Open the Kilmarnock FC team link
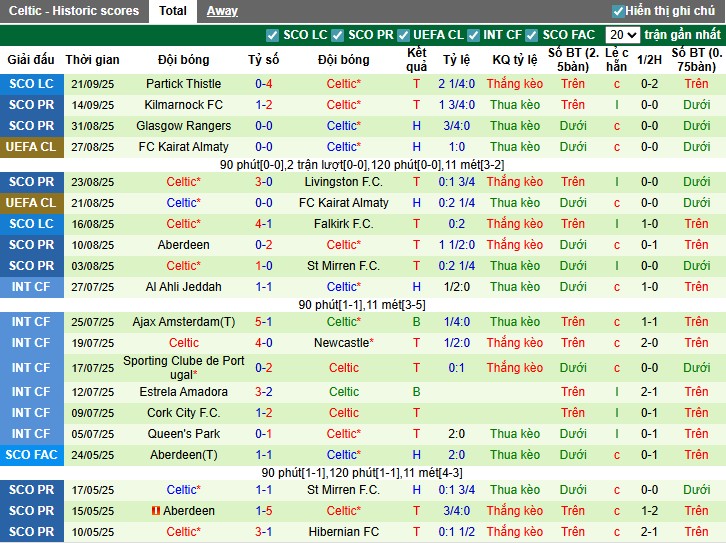Screen dimensions: 726x543 tap(183, 105)
